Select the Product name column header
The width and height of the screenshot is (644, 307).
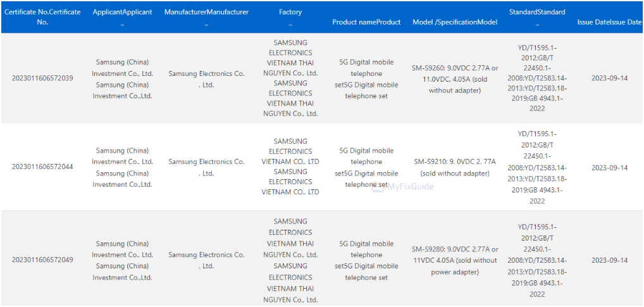pyautogui.click(x=366, y=22)
